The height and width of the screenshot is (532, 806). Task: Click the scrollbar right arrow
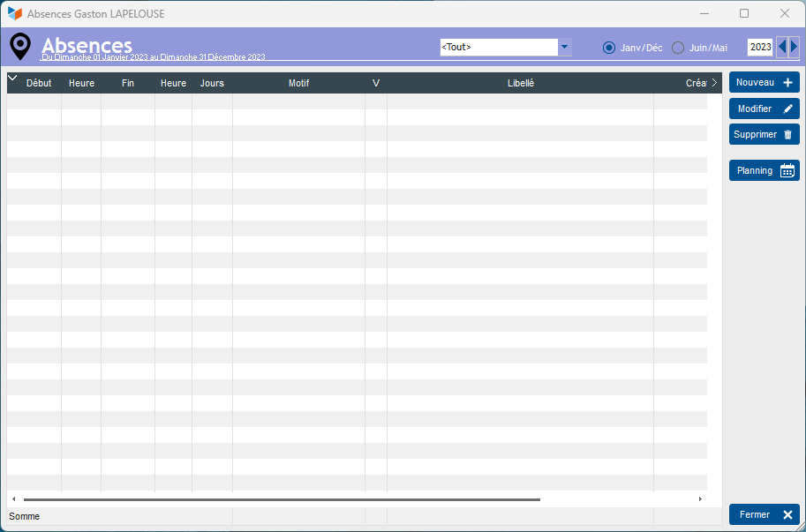click(x=700, y=499)
